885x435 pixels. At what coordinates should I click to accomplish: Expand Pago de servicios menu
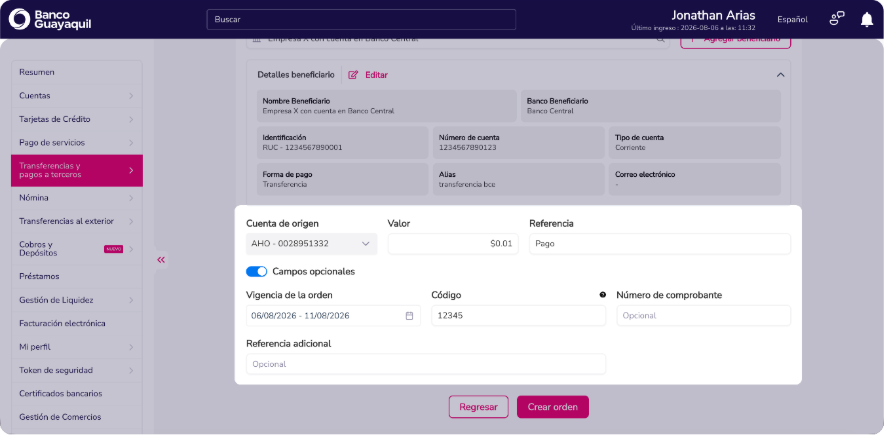click(x=77, y=143)
